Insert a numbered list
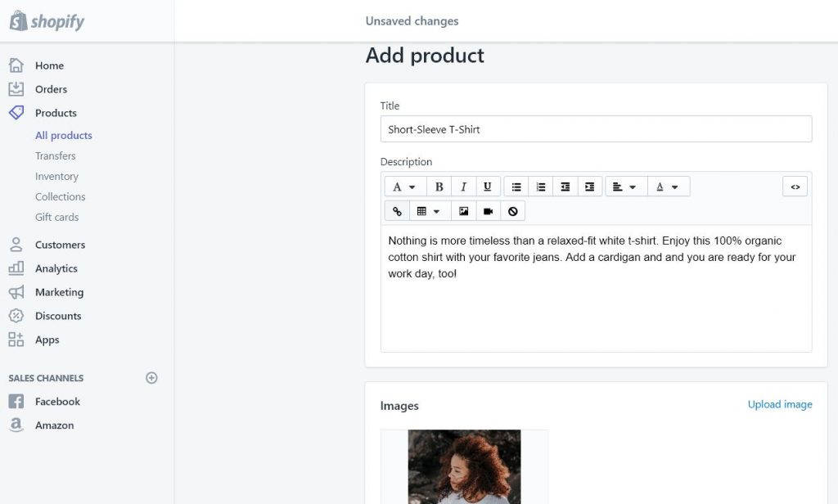The width and height of the screenshot is (838, 504). click(x=541, y=187)
